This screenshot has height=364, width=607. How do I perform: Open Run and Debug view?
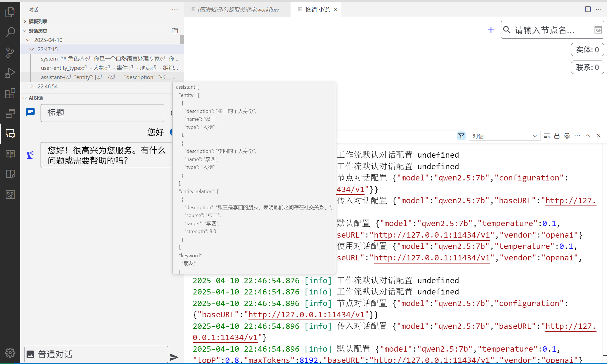tap(10, 73)
